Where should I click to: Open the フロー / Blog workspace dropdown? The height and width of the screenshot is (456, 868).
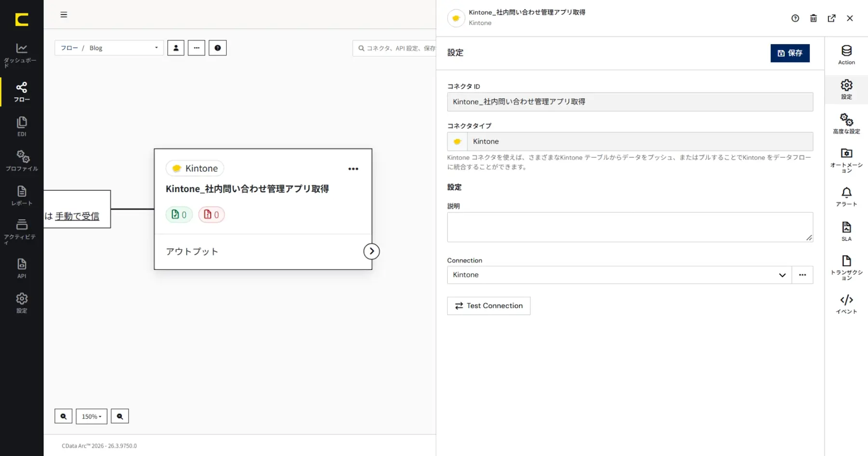point(109,48)
